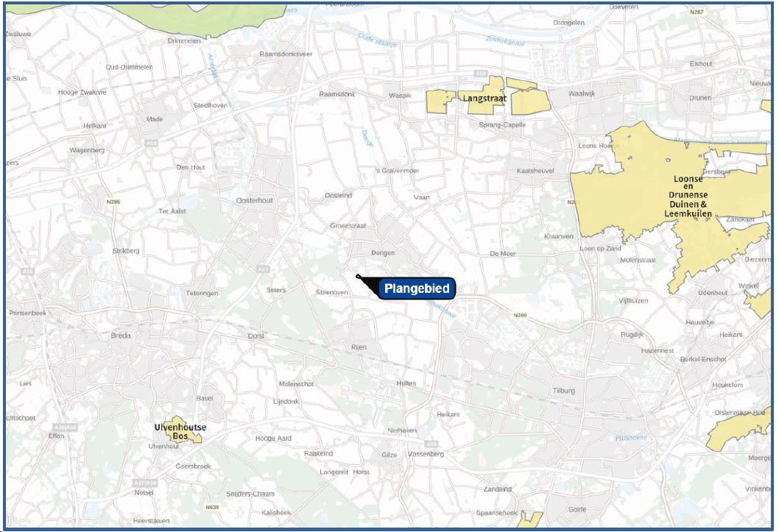Click the Dongen place label
The width and height of the screenshot is (779, 532).
click(x=383, y=253)
